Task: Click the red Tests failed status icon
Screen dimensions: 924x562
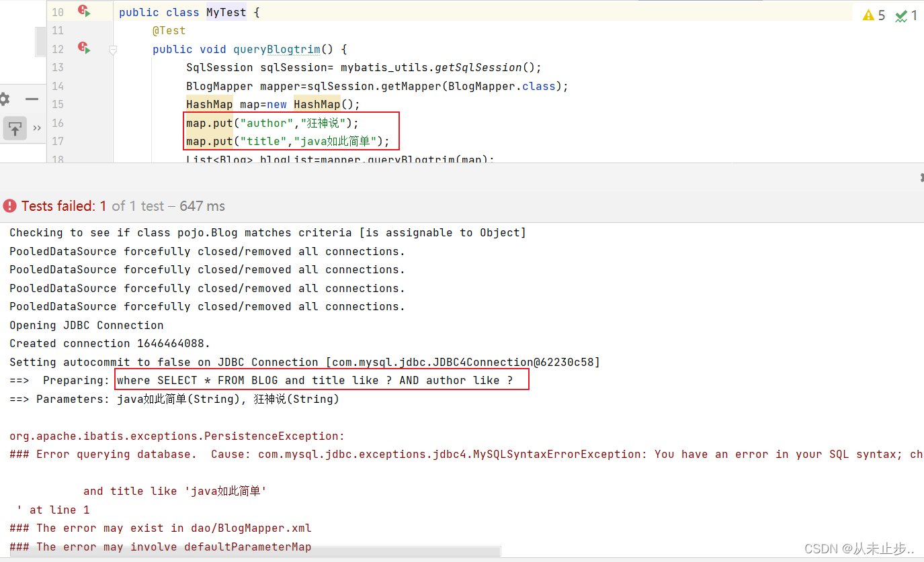Action: tap(9, 206)
